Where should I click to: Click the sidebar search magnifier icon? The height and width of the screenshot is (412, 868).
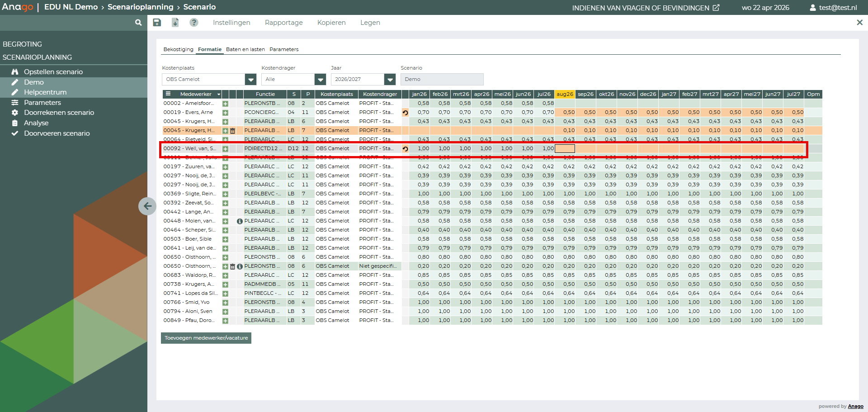point(138,23)
